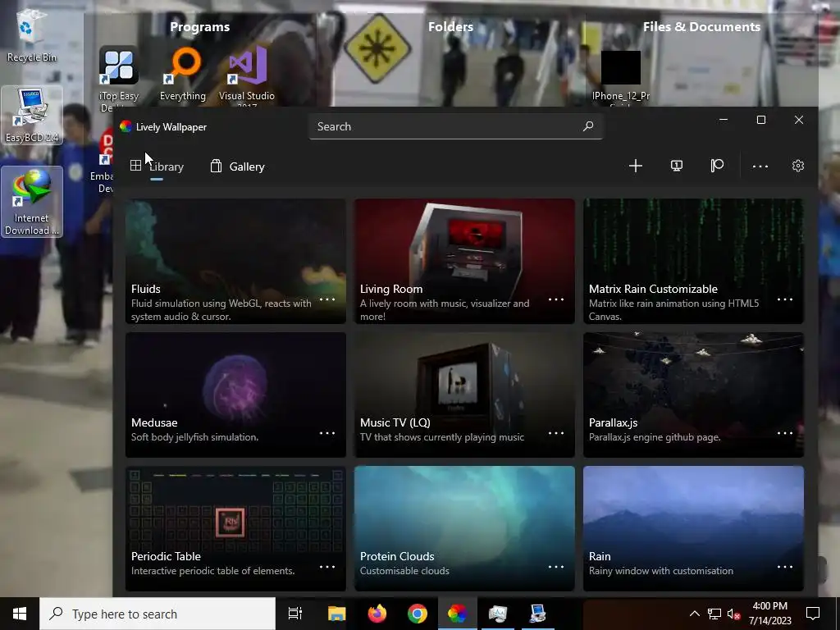Open options menu for Protein Clouds wallpaper
This screenshot has width=840, height=630.
point(556,567)
